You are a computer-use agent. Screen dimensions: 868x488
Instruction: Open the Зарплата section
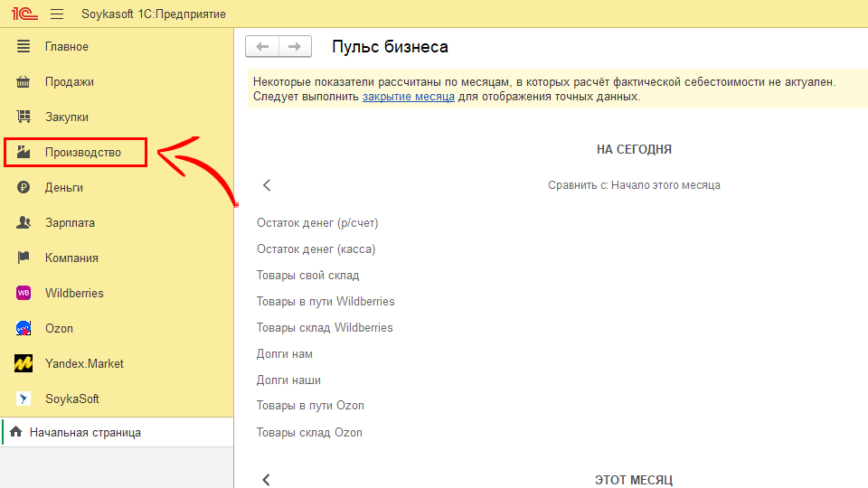click(70, 222)
